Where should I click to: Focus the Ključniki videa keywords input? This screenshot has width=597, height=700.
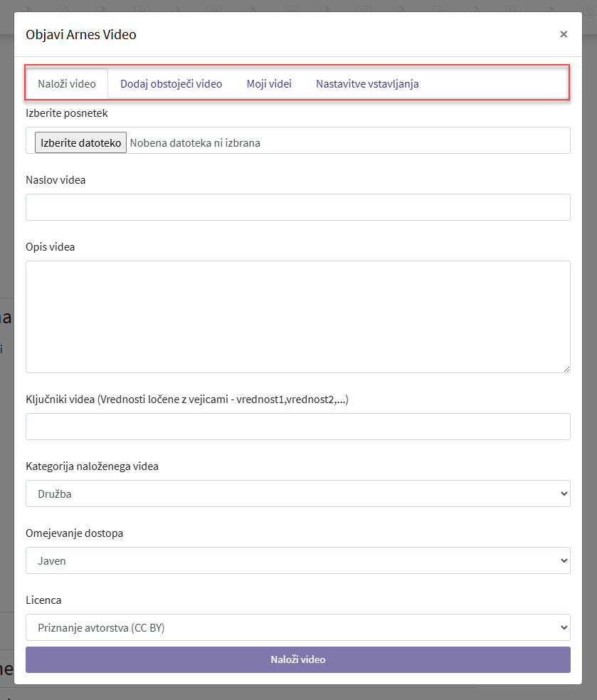297,427
